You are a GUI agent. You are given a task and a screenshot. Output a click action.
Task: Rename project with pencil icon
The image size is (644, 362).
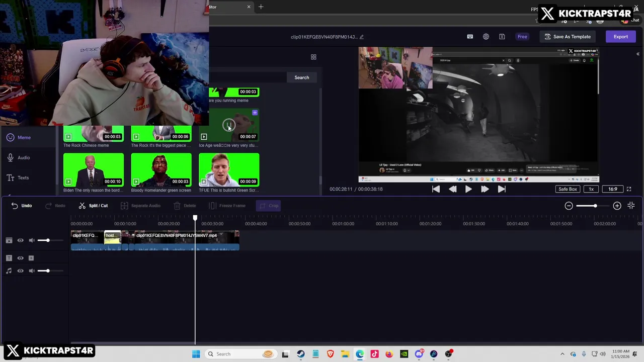coord(361,37)
